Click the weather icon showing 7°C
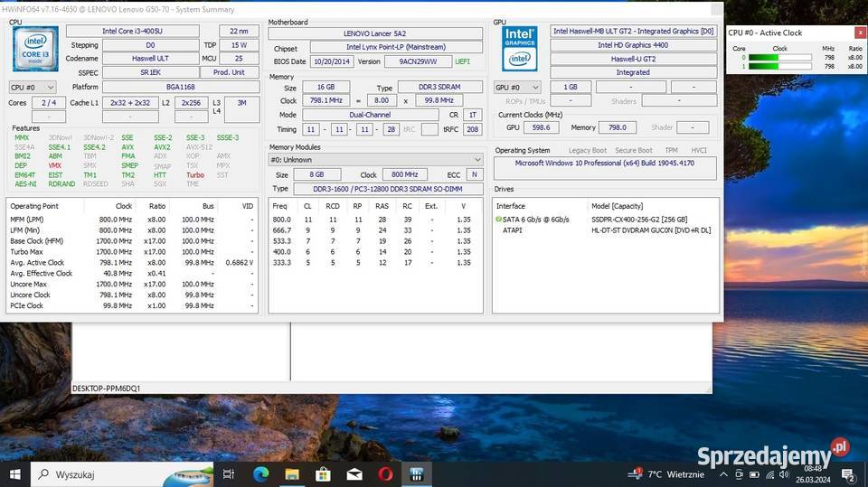 pyautogui.click(x=635, y=473)
